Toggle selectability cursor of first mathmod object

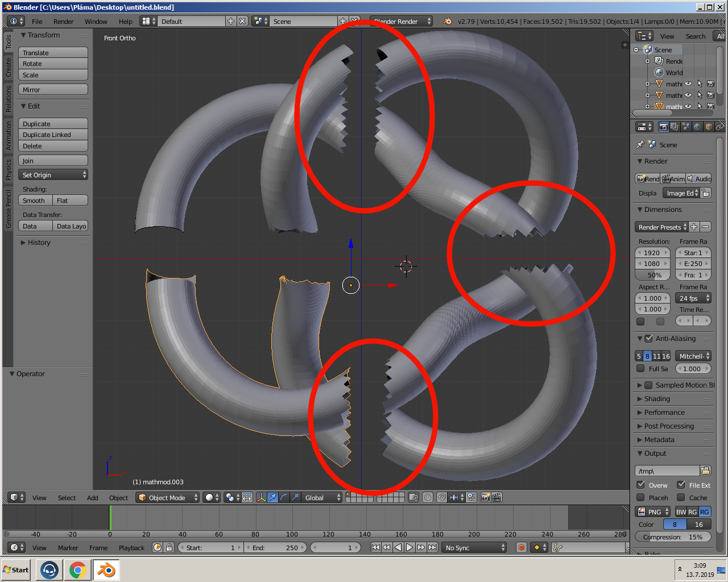pos(700,84)
